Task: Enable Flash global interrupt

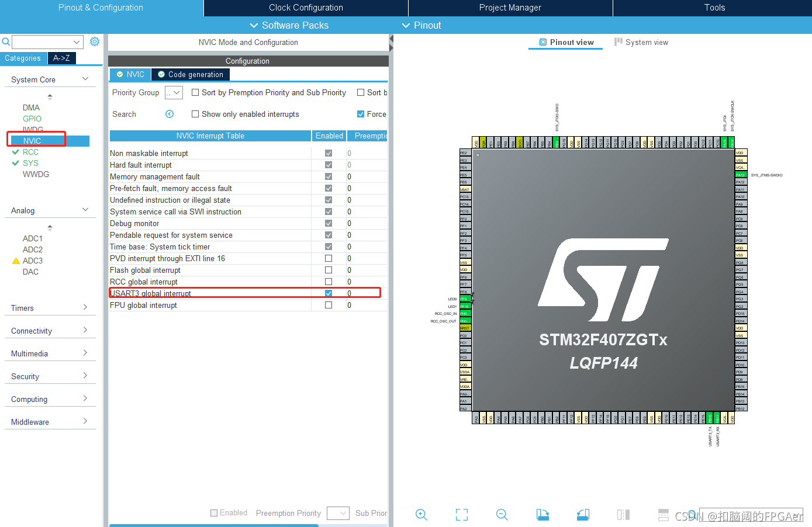Action: coord(329,270)
